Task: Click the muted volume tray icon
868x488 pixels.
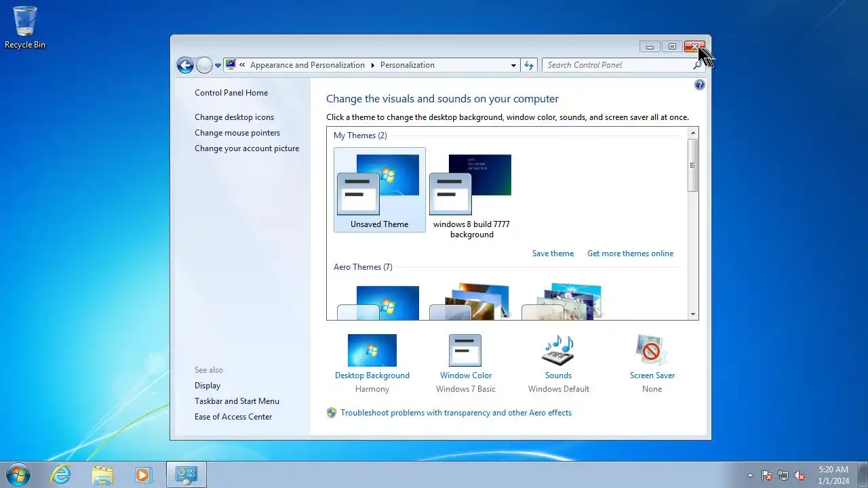Action: click(x=800, y=475)
